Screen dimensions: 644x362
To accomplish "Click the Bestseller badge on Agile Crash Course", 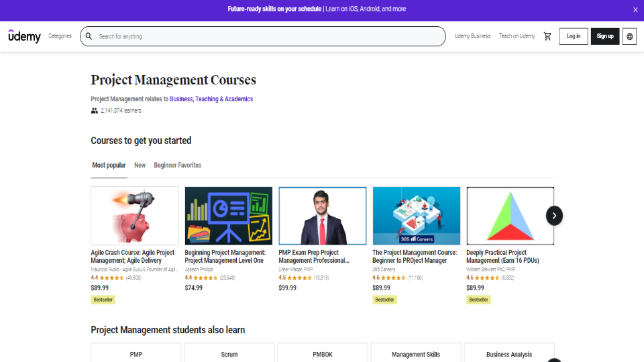I will (x=103, y=300).
